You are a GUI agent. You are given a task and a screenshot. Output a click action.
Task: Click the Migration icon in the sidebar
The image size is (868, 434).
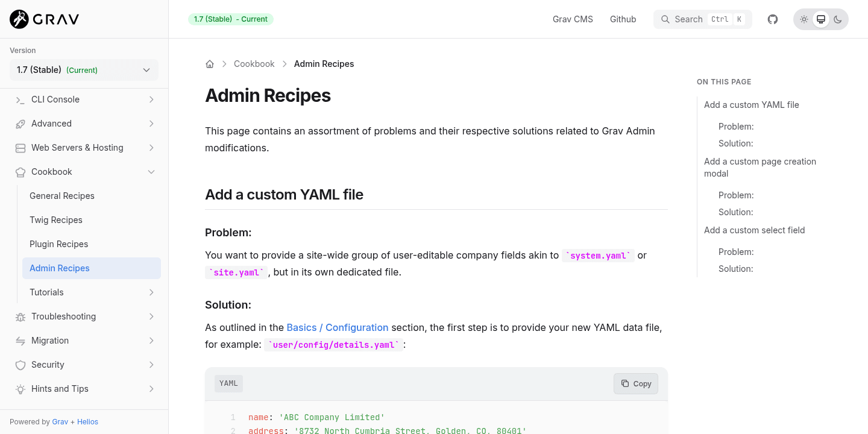pyautogui.click(x=19, y=341)
